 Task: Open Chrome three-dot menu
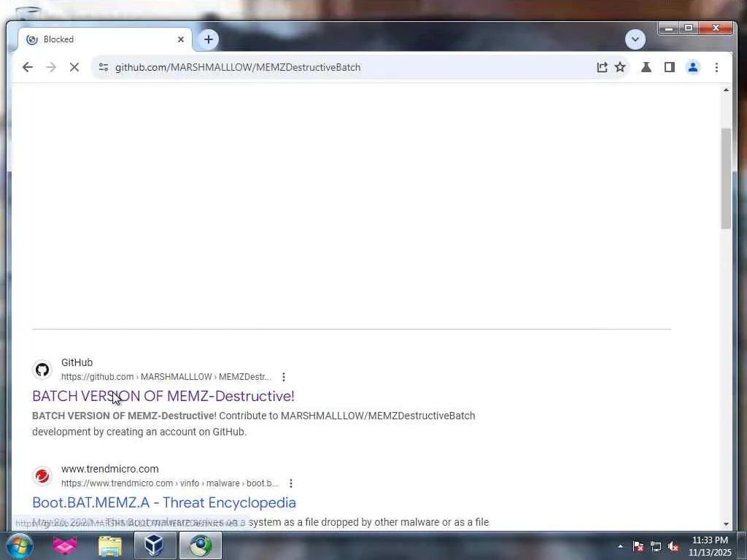point(716,67)
